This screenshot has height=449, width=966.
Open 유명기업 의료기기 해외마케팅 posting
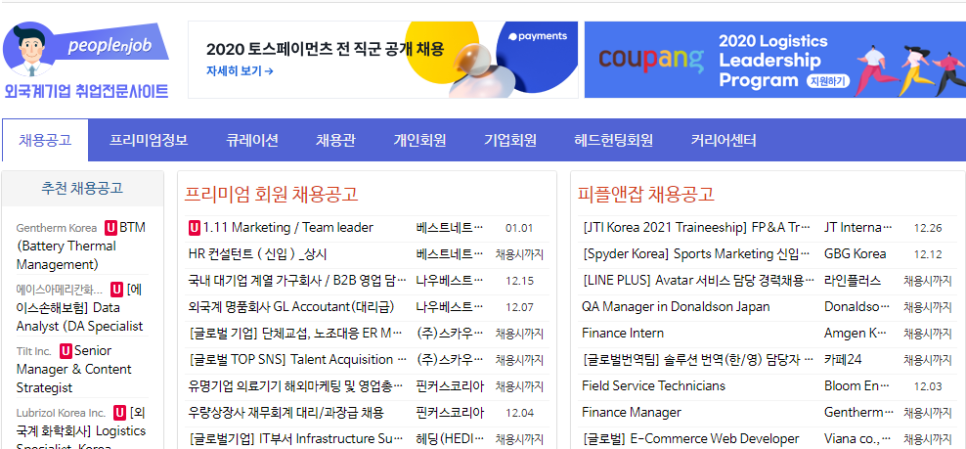click(296, 386)
